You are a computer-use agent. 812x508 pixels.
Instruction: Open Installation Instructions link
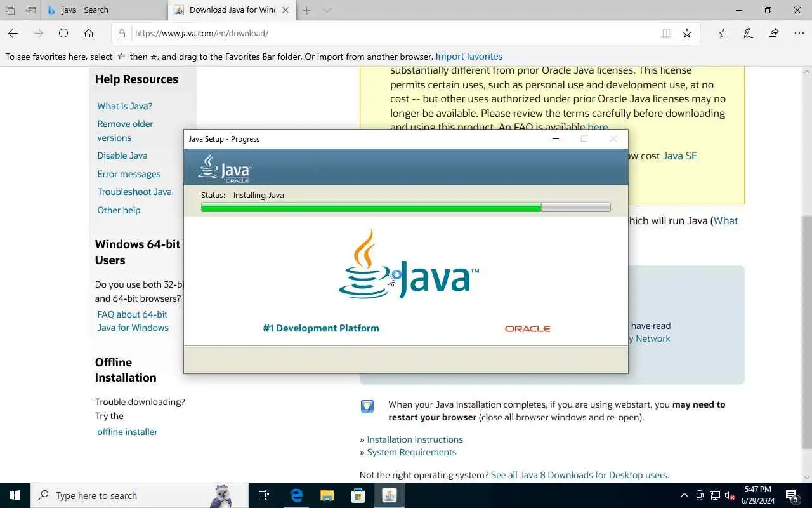click(415, 439)
